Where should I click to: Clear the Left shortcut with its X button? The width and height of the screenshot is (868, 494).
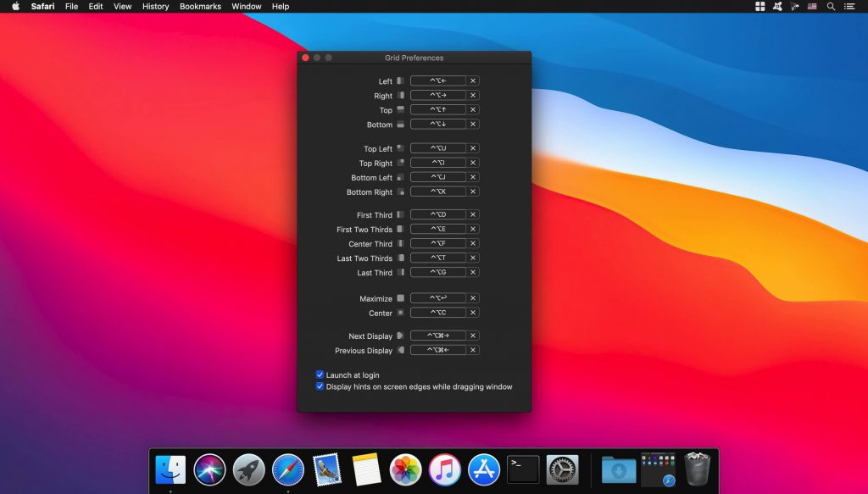[x=473, y=81]
